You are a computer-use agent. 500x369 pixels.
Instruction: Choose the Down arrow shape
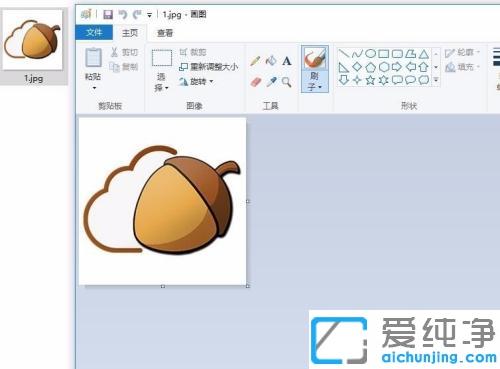(x=344, y=80)
